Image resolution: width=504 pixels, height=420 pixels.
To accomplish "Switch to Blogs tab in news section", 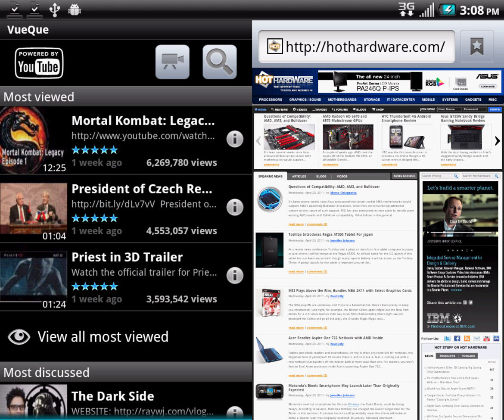I will [321, 176].
